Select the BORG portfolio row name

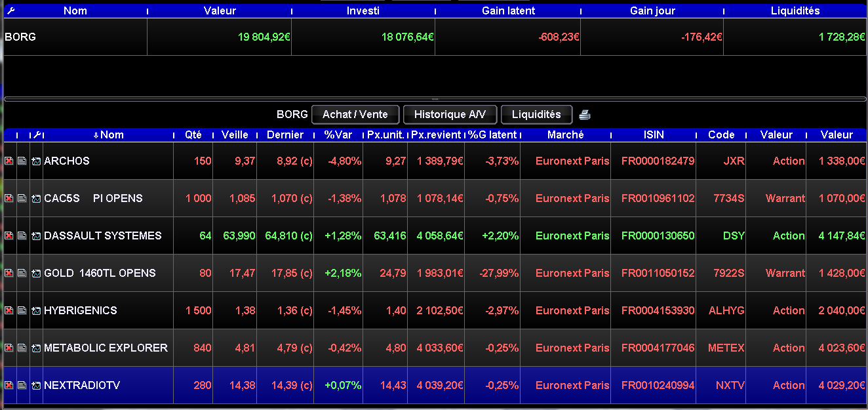point(20,37)
